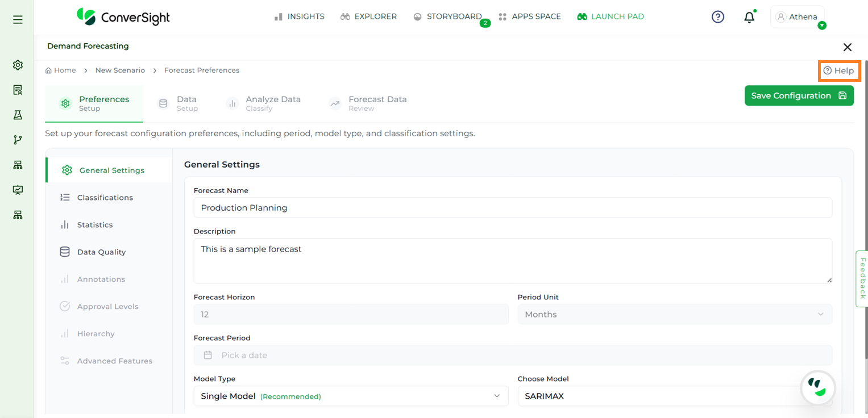Screen dimensions: 868x418
Task: Open the chatbot assistant floating icon
Action: 817,388
